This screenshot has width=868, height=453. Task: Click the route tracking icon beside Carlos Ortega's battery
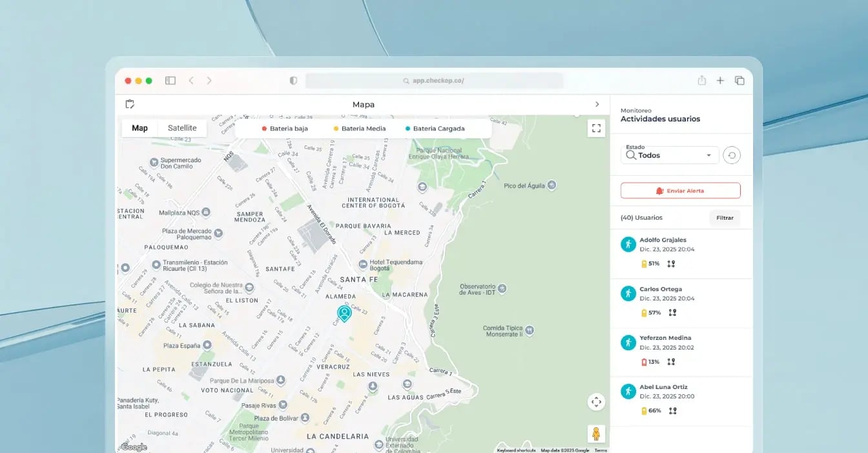pos(671,312)
